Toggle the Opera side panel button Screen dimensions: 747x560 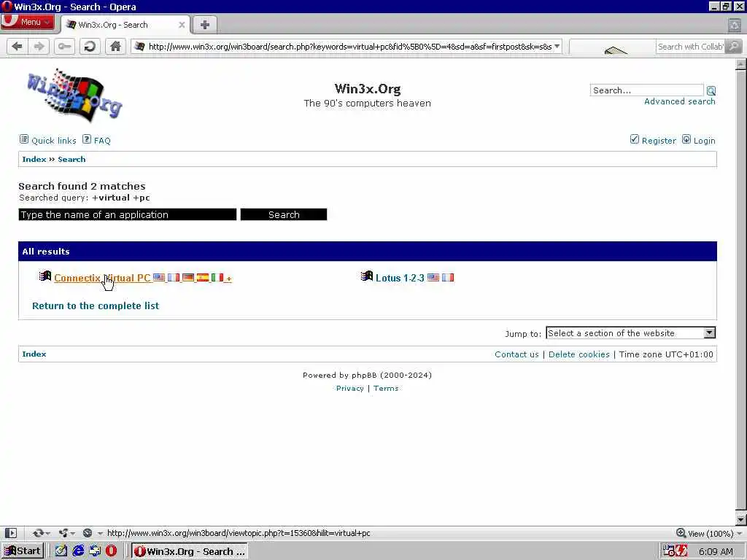click(x=10, y=533)
